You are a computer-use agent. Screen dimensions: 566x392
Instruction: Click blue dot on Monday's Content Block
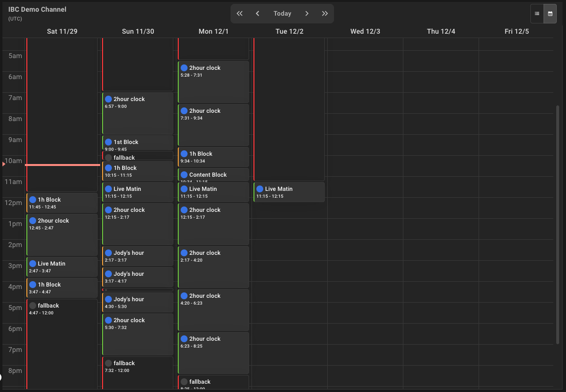coord(184,175)
